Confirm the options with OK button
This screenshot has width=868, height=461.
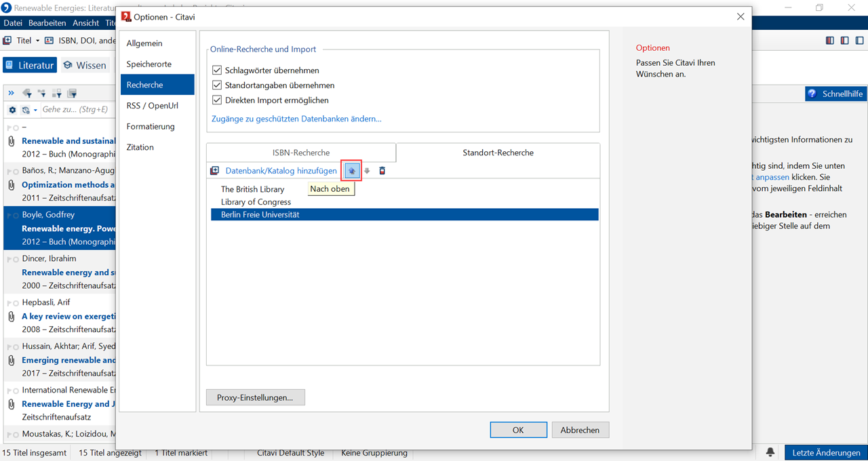[518, 430]
